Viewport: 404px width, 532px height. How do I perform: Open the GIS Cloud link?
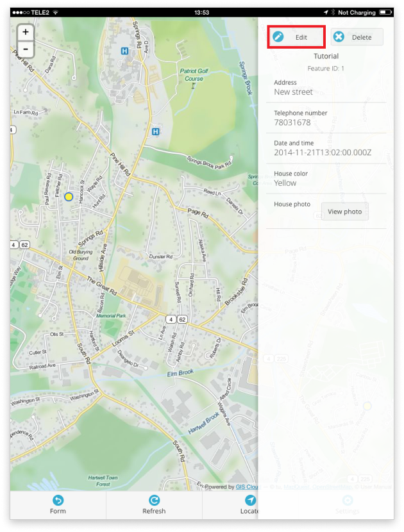[247, 486]
